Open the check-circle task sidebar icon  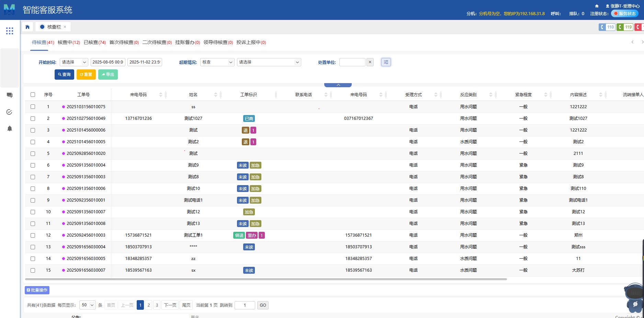10,112
